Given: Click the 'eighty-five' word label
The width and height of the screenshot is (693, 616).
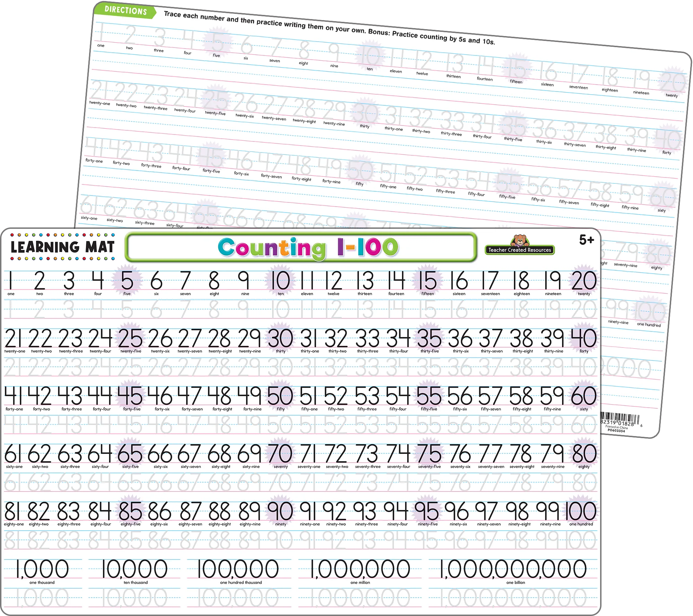Looking at the screenshot, I should click(x=131, y=524).
